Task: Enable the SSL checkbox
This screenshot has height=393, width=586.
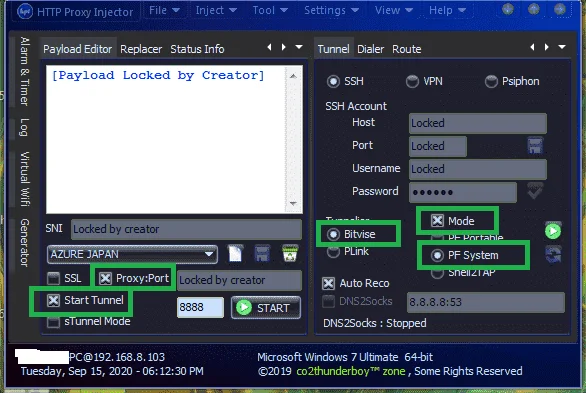Action: click(x=53, y=278)
